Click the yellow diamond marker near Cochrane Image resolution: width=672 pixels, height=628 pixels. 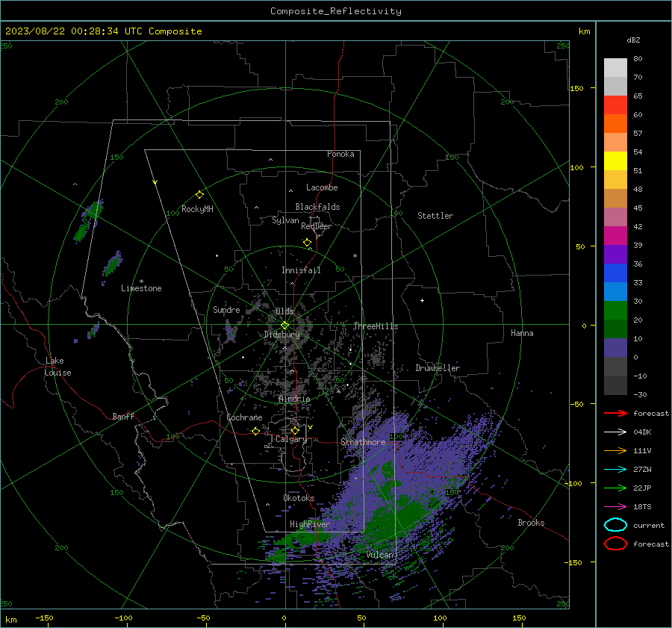(255, 431)
